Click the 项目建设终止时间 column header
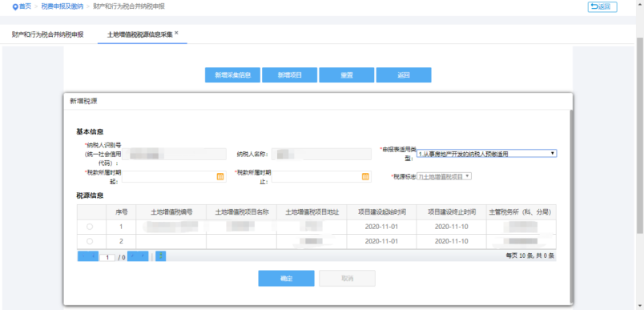This screenshot has height=310, width=644. point(452,212)
